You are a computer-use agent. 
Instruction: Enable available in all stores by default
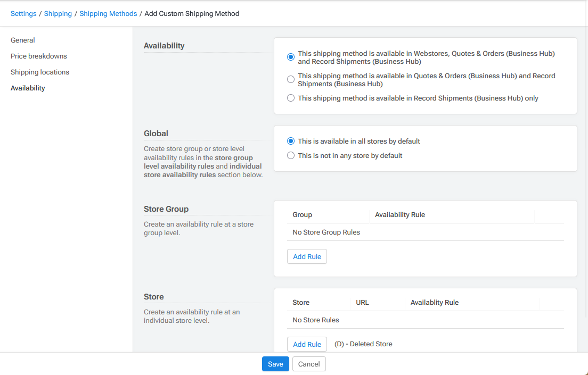click(x=291, y=141)
